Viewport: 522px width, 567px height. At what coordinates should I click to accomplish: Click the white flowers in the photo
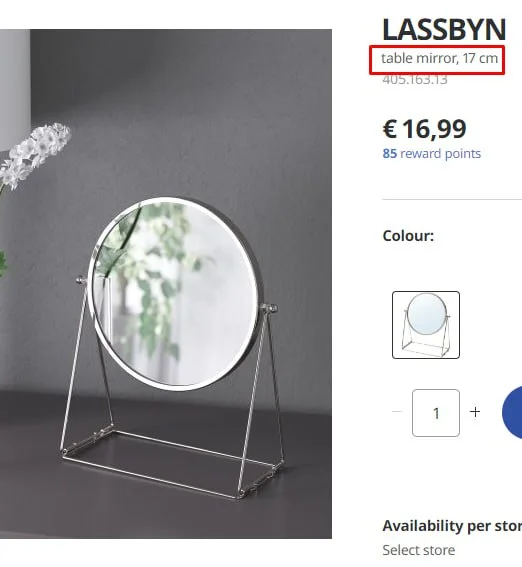35,154
